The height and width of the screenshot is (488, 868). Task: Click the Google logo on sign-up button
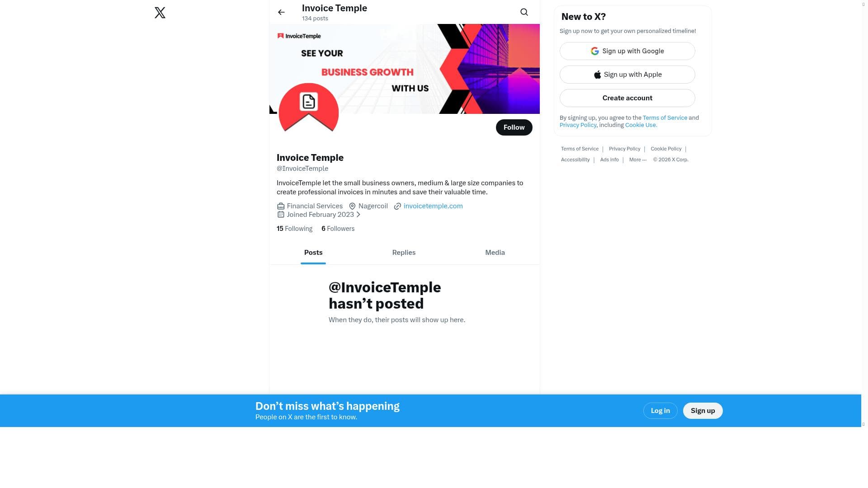(x=595, y=51)
